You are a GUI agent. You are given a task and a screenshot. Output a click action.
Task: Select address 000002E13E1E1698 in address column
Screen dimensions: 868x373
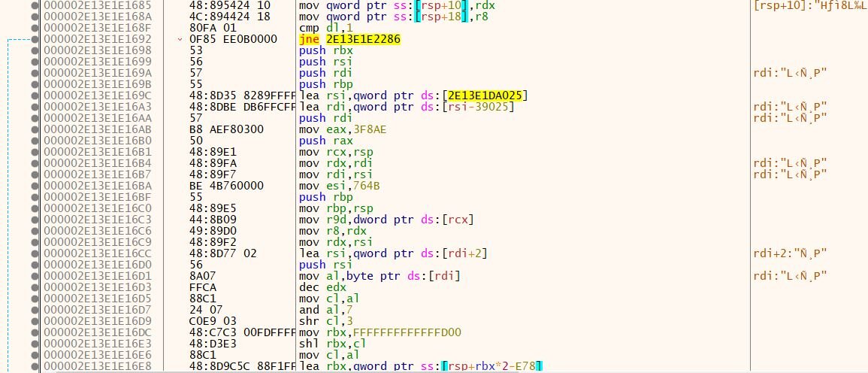coord(87,50)
